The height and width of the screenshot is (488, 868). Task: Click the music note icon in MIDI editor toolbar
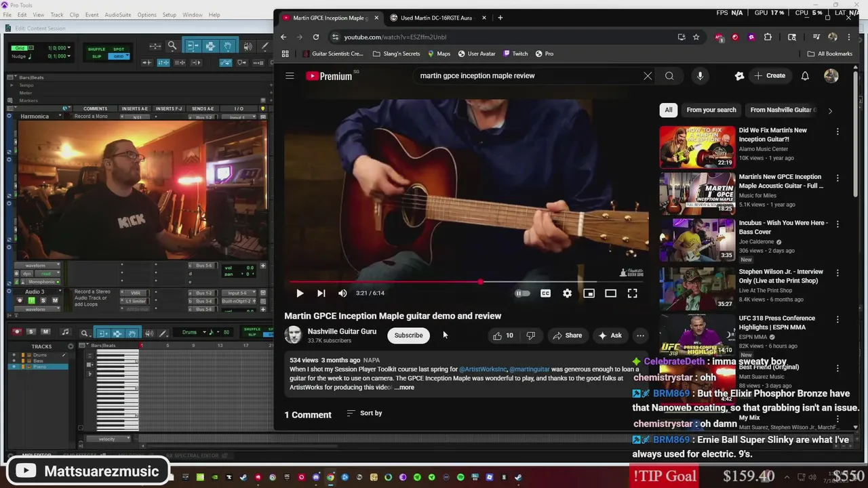[x=65, y=332]
